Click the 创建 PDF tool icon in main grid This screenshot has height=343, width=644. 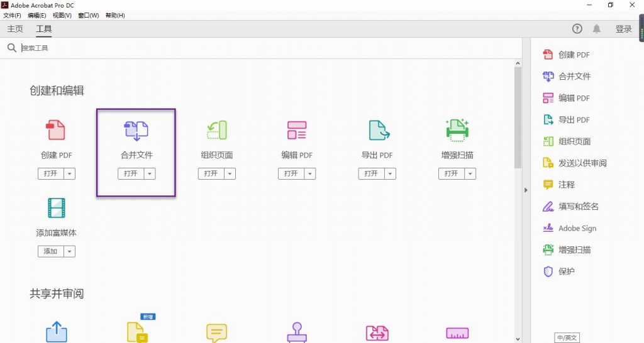[55, 129]
